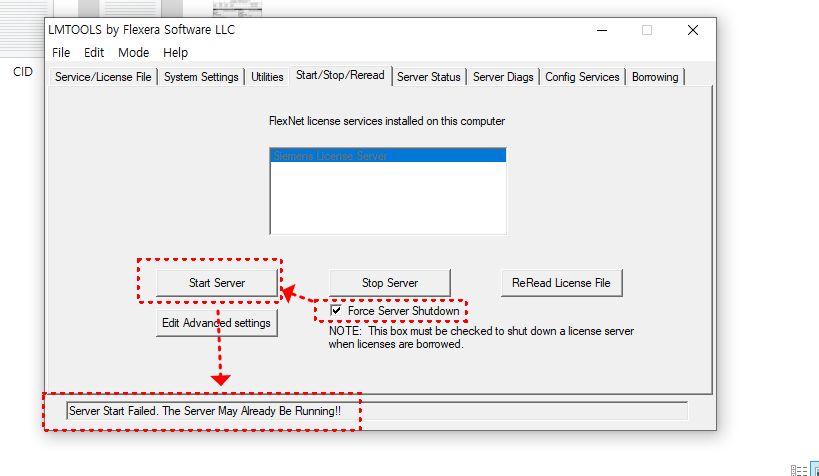The width and height of the screenshot is (819, 476).
Task: Click the Start Server button
Action: coord(217,283)
